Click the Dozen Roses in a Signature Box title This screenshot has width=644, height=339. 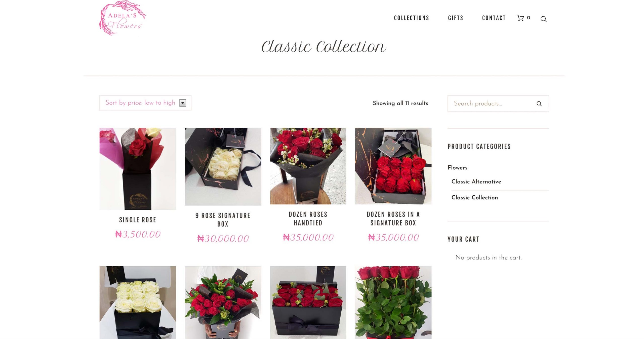(x=393, y=218)
